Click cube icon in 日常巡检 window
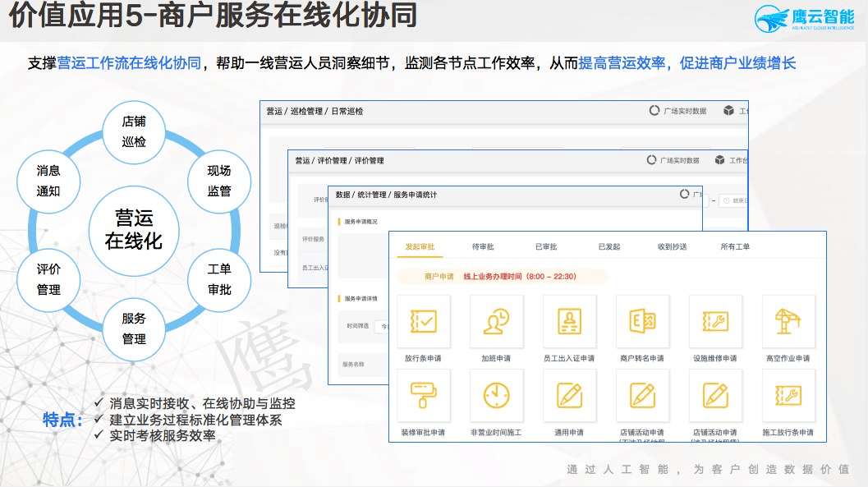Screen dimensions: 868x487 (x=728, y=111)
